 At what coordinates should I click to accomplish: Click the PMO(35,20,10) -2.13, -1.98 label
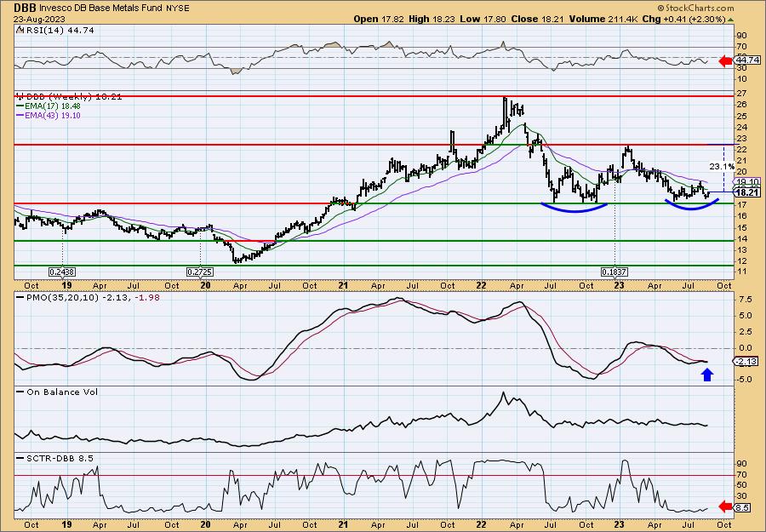coord(92,298)
